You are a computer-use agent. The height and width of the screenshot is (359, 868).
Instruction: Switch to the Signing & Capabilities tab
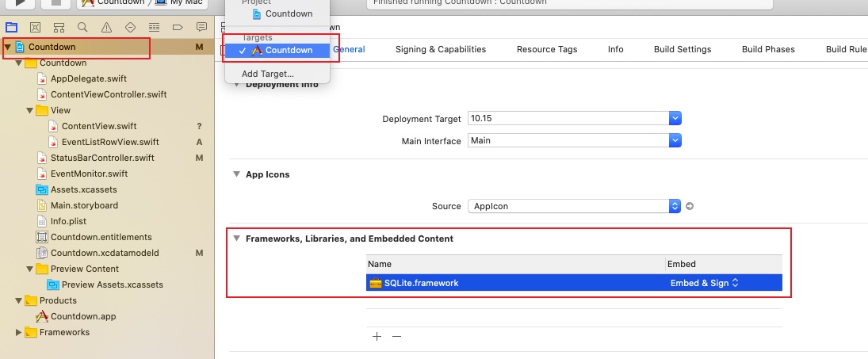pyautogui.click(x=440, y=49)
